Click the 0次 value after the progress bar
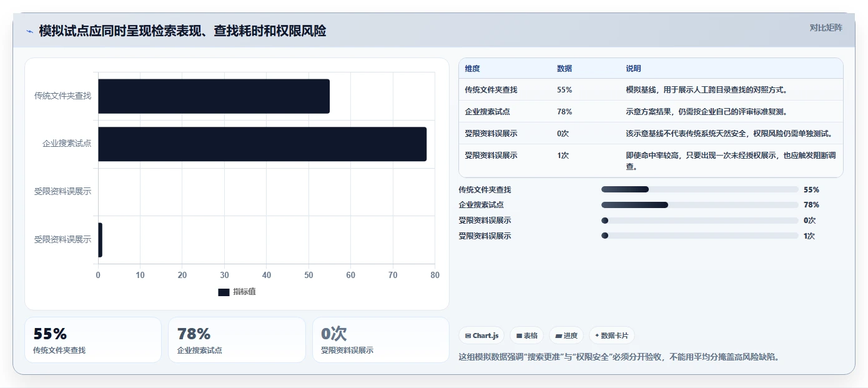 point(809,221)
